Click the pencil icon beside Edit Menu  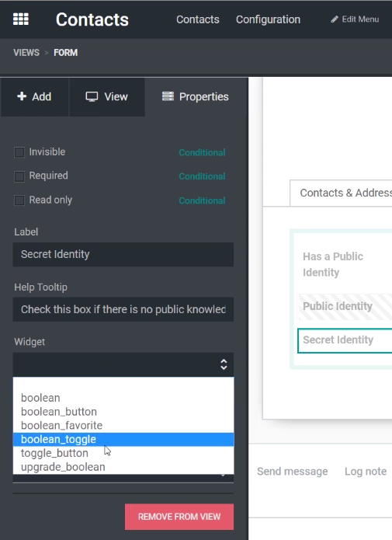pyautogui.click(x=335, y=19)
